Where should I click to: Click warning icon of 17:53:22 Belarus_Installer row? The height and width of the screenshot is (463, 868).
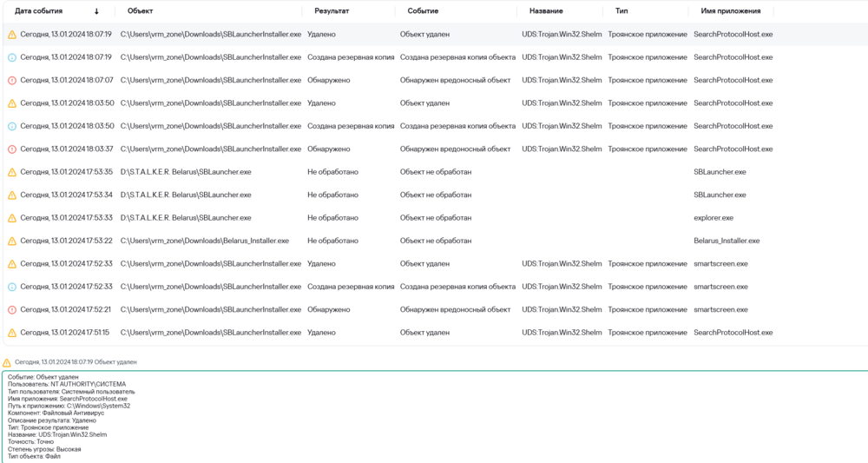tap(12, 241)
